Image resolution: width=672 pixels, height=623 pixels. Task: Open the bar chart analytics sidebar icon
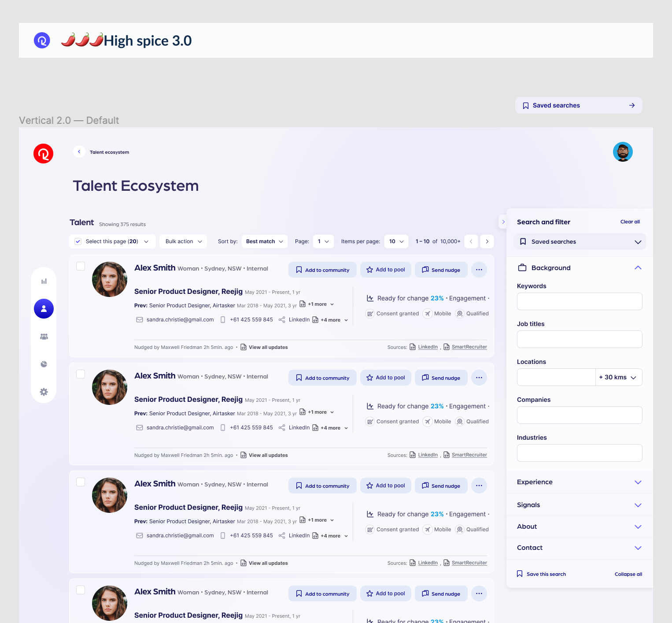[44, 281]
